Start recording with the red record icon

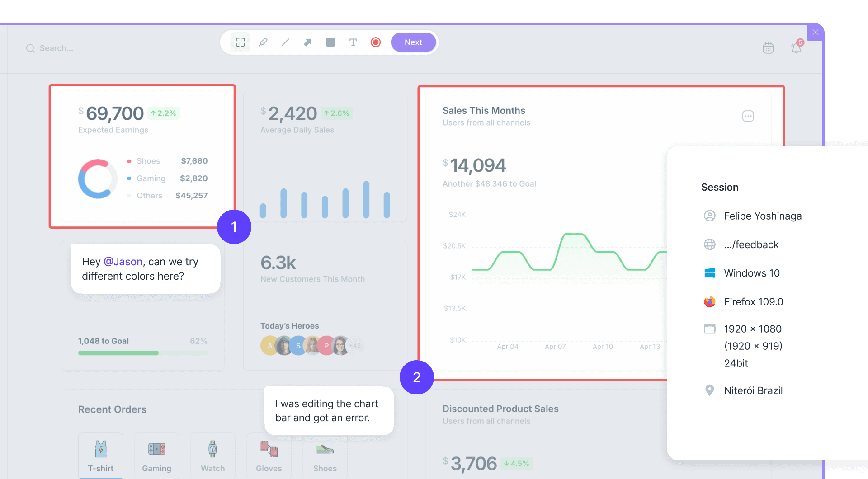(376, 42)
